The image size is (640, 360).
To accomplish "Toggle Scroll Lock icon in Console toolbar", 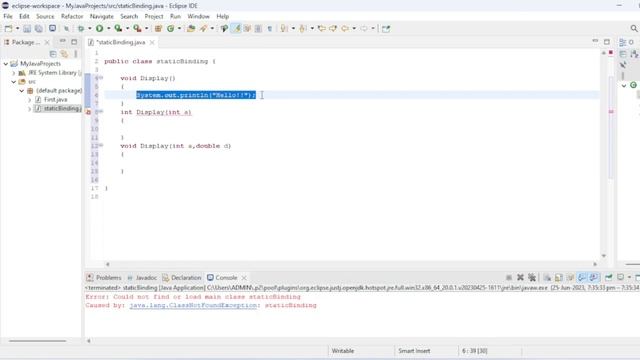I will pyautogui.click(x=559, y=278).
